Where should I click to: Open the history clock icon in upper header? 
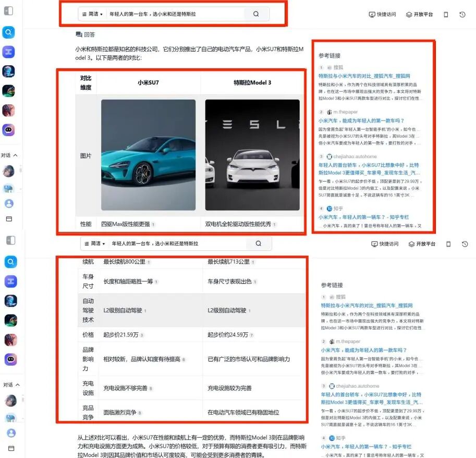pyautogui.click(x=462, y=14)
